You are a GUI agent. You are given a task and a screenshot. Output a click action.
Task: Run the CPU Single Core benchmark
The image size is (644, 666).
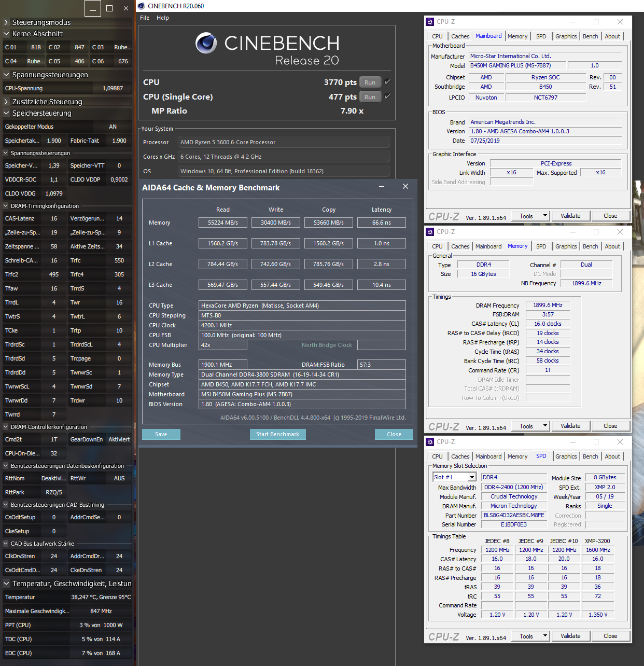click(370, 97)
